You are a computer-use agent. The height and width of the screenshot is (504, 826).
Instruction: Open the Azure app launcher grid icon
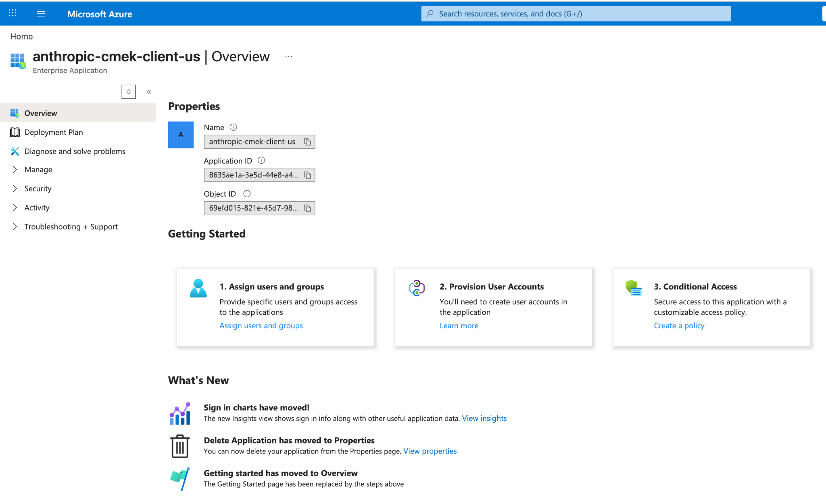13,13
